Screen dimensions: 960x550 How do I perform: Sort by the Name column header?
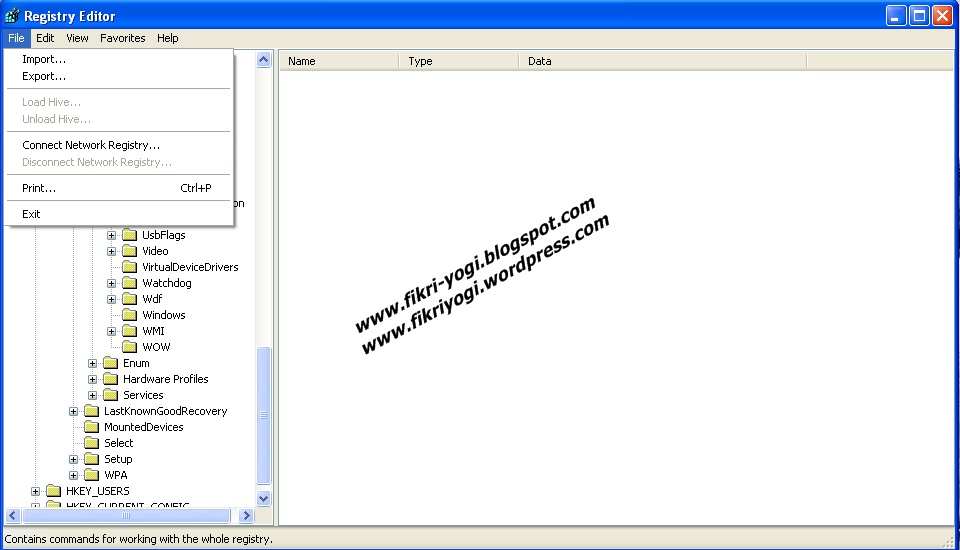pyautogui.click(x=339, y=61)
